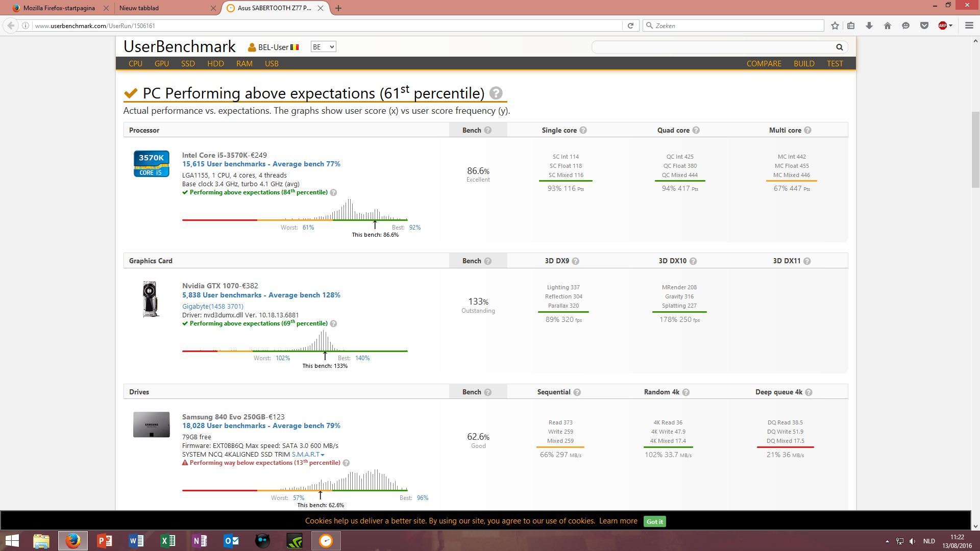The width and height of the screenshot is (980, 551).
Task: Click the help icon next to Sequential
Action: click(x=577, y=392)
